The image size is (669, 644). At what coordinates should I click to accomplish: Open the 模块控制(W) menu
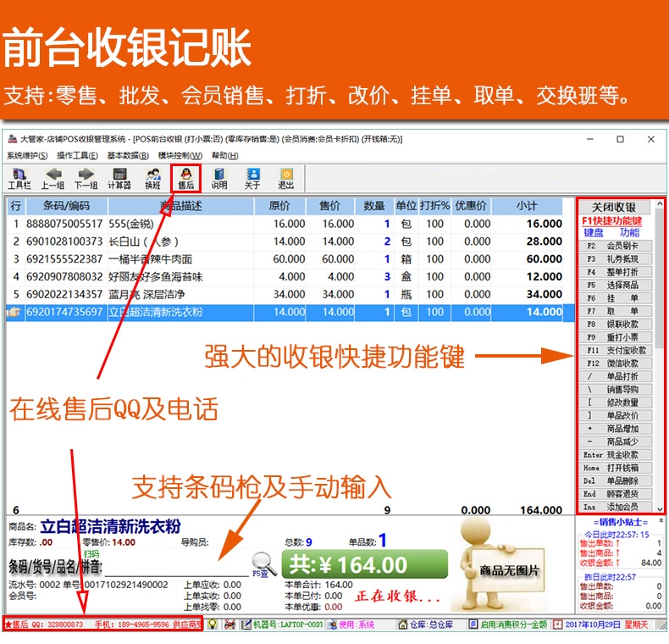[x=180, y=155]
